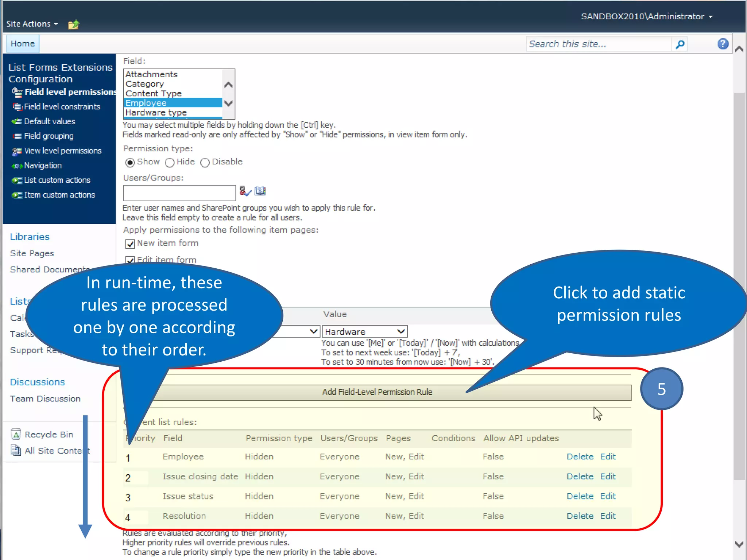The height and width of the screenshot is (560, 747).
Task: Click the Item custom actions icon
Action: [x=17, y=195]
